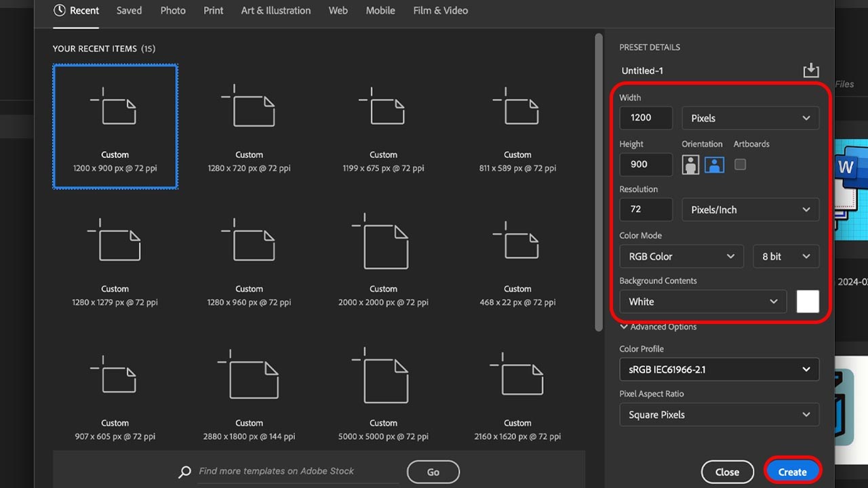Enable the Artboards checkbox
This screenshot has height=488, width=868.
[x=741, y=165]
